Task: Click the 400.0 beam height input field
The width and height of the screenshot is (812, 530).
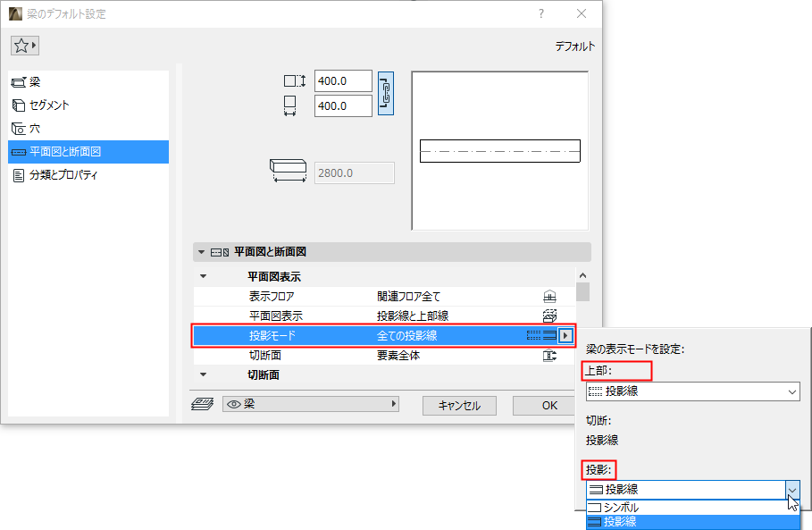Action: [343, 80]
